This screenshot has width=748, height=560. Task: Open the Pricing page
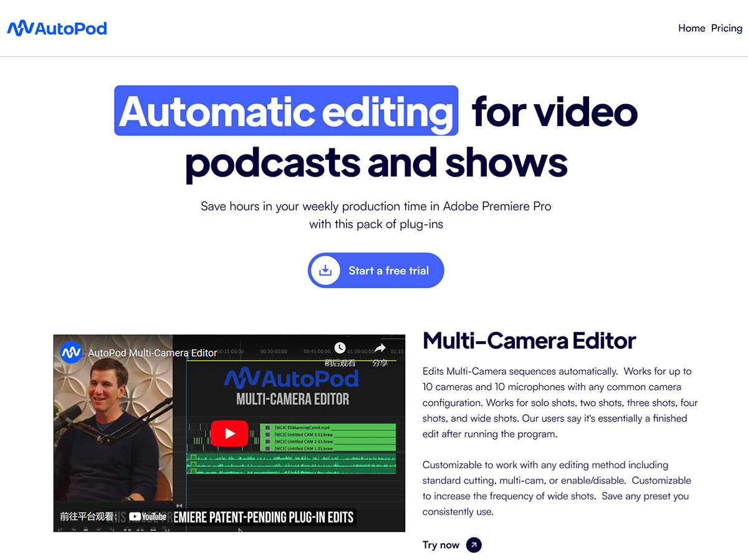(x=726, y=28)
